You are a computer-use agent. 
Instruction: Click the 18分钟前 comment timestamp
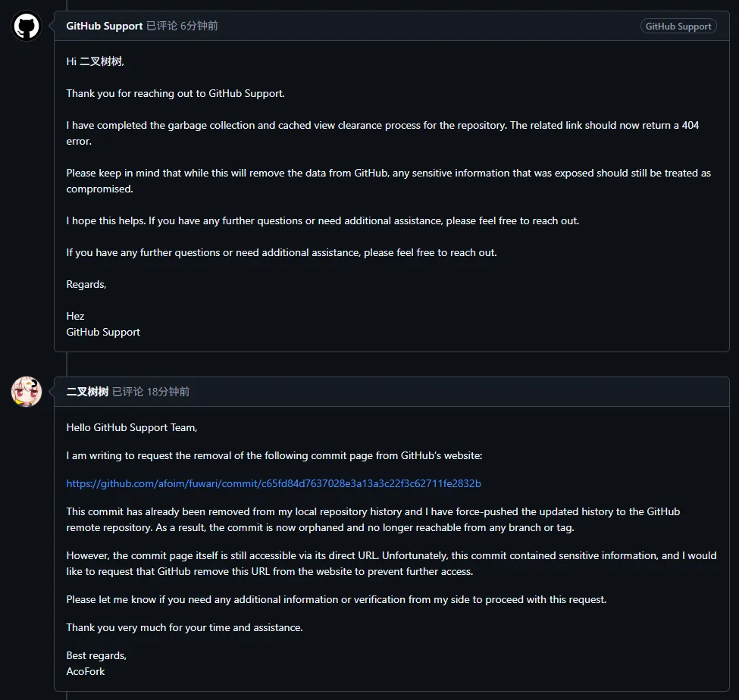(x=168, y=392)
